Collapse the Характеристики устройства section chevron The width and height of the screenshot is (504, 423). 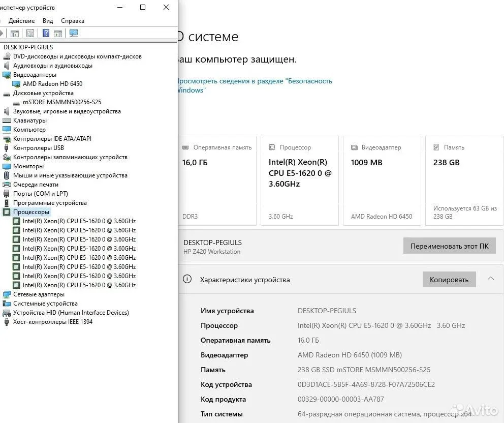tap(490, 279)
